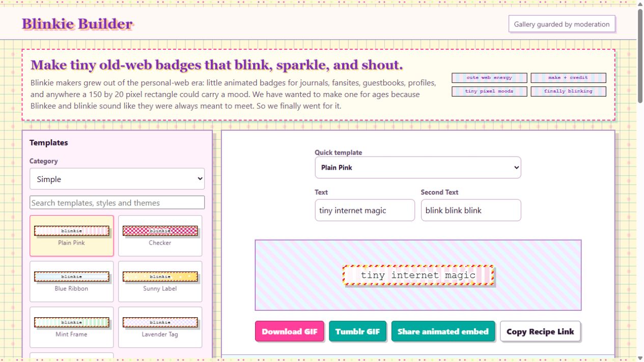Screen dimensions: 644x362
Task: Click the Copy Recipe Link button
Action: (x=540, y=331)
